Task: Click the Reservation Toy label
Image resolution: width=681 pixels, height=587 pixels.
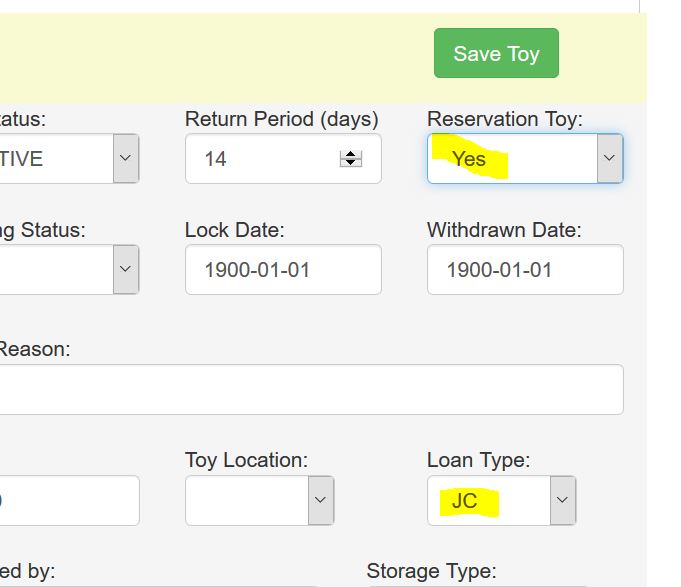Action: point(504,119)
